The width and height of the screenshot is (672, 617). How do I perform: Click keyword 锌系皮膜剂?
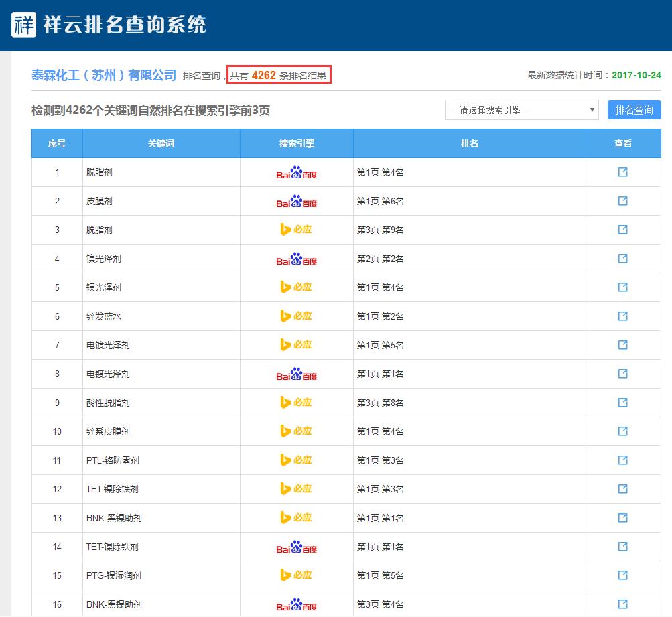click(x=108, y=431)
